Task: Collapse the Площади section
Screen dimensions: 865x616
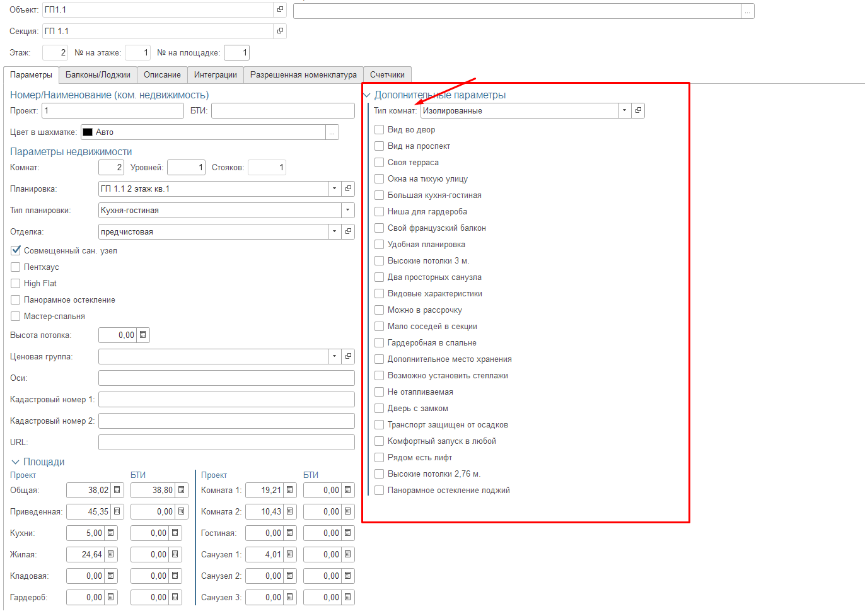Action: 15,462
